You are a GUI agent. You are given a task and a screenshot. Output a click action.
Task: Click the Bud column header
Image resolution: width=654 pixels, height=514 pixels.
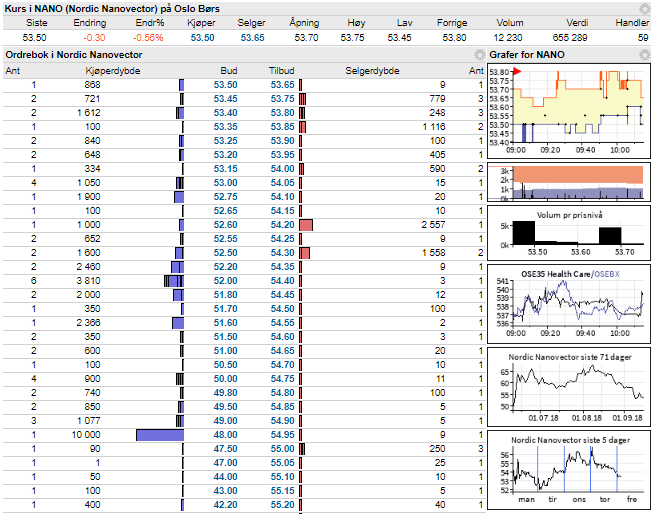[229, 71]
